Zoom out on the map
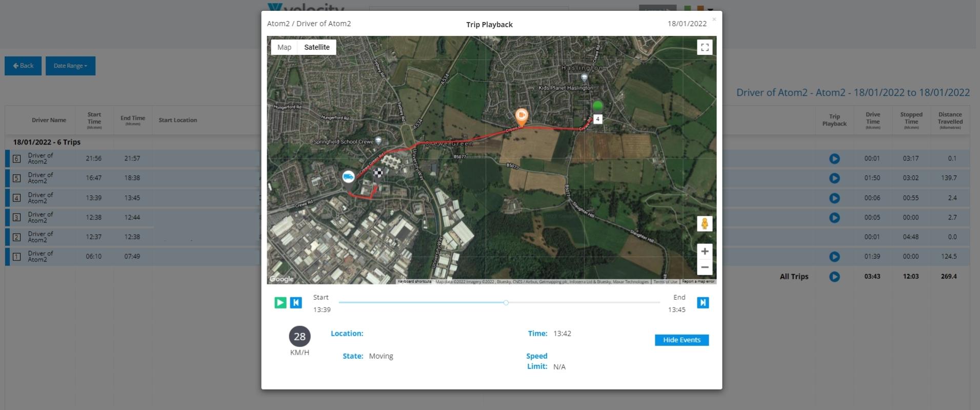Screen dimensions: 980x410 tap(705, 267)
